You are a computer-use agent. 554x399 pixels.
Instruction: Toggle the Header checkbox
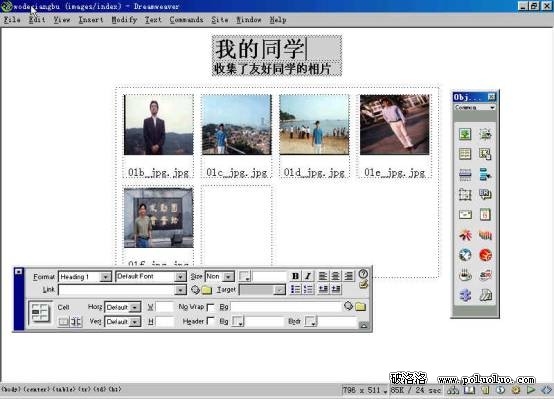tap(211, 321)
